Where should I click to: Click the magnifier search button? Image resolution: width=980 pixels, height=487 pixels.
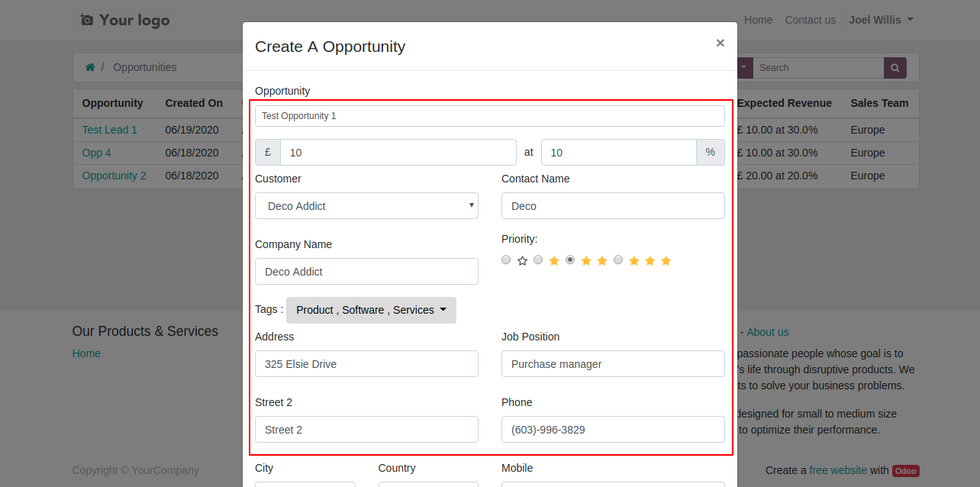click(895, 68)
